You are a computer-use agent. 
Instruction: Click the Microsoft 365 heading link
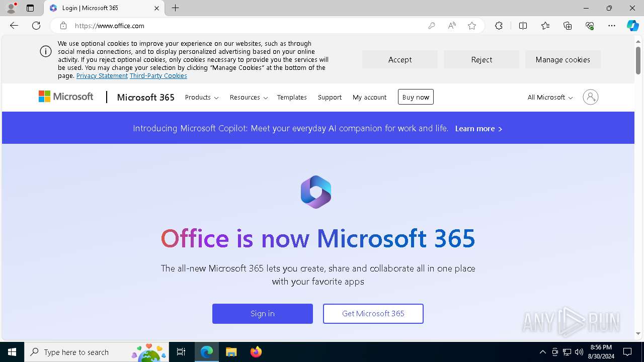[x=145, y=97]
